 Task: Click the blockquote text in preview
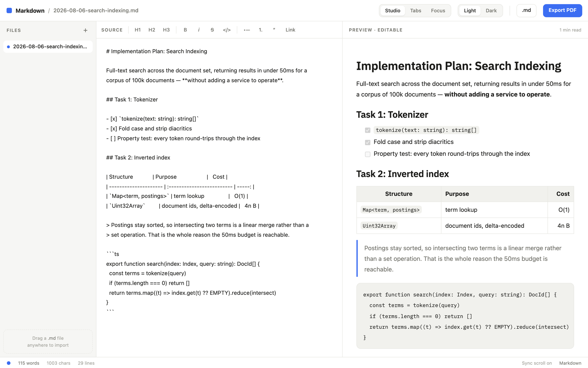pos(463,259)
